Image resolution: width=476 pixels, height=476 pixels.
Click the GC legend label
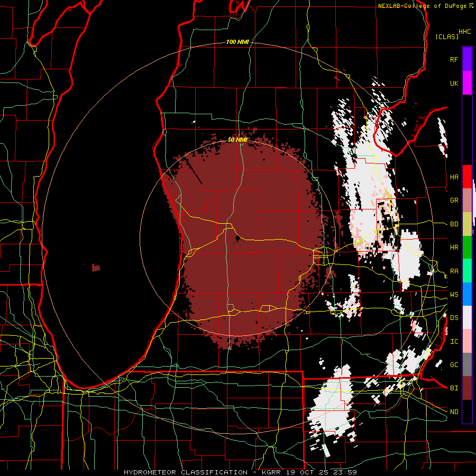coord(454,365)
